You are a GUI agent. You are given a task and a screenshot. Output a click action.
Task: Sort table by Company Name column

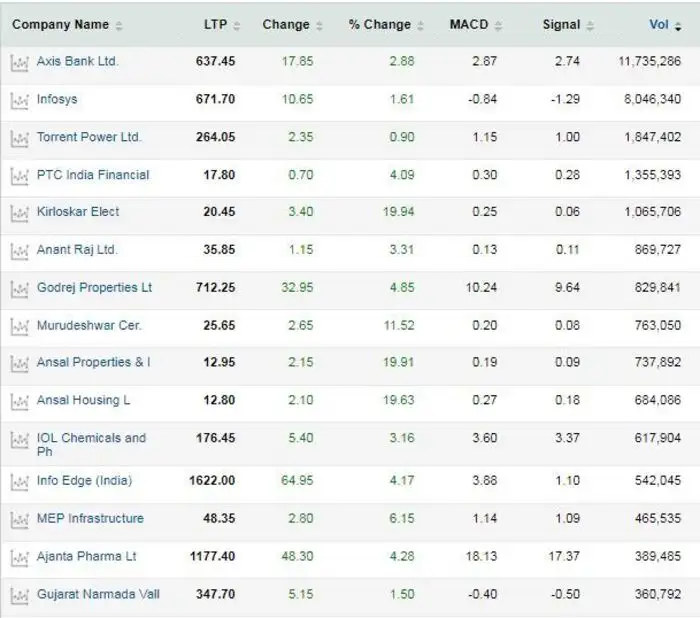[67, 25]
